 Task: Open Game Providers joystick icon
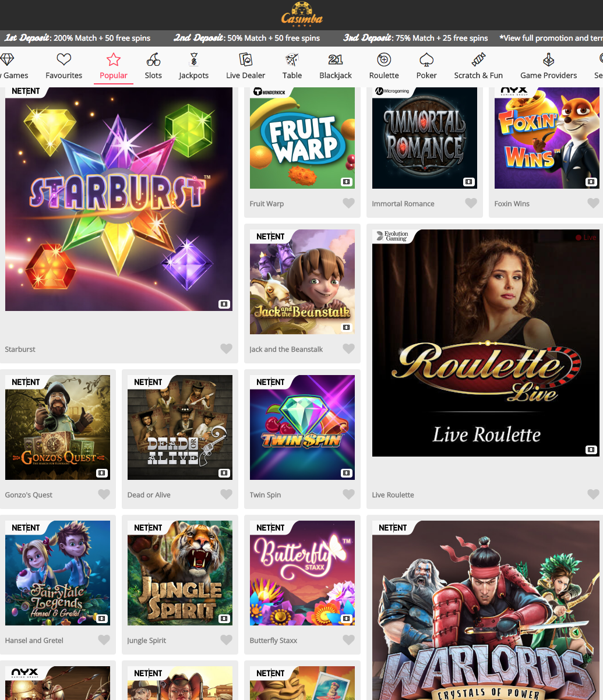pos(549,59)
